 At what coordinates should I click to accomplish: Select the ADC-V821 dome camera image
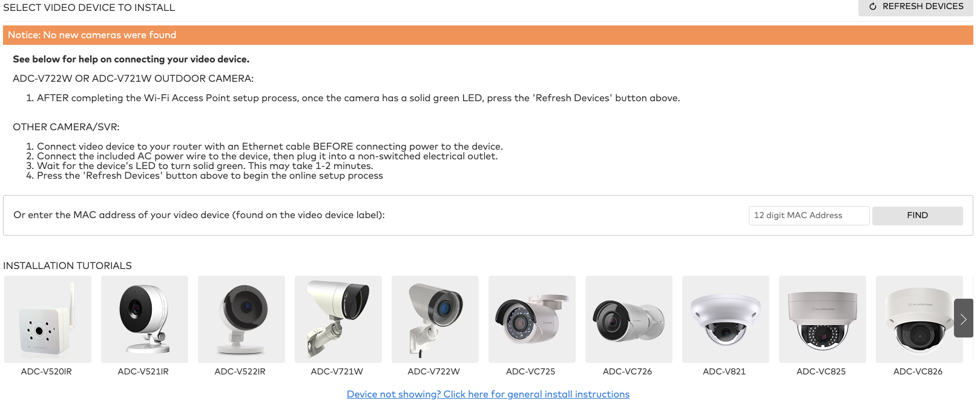point(726,319)
